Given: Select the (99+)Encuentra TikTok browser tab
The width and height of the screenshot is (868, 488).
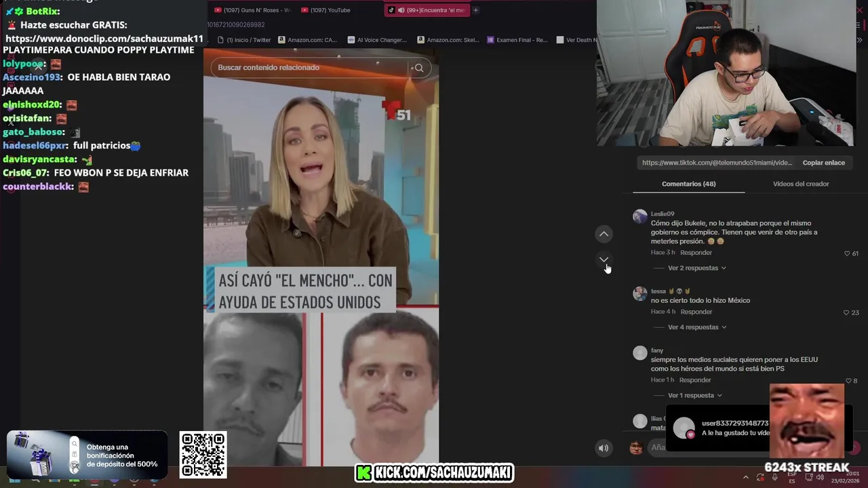Looking at the screenshot, I should pyautogui.click(x=427, y=10).
